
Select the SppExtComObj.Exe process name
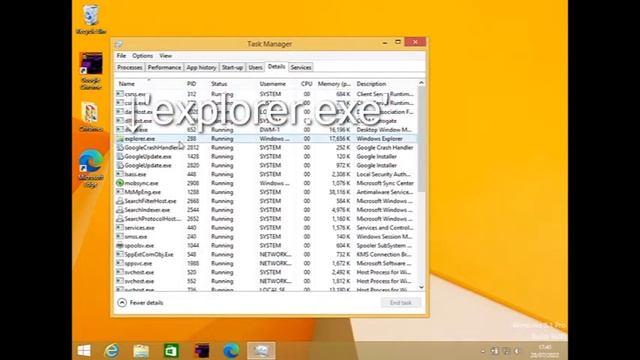149,254
